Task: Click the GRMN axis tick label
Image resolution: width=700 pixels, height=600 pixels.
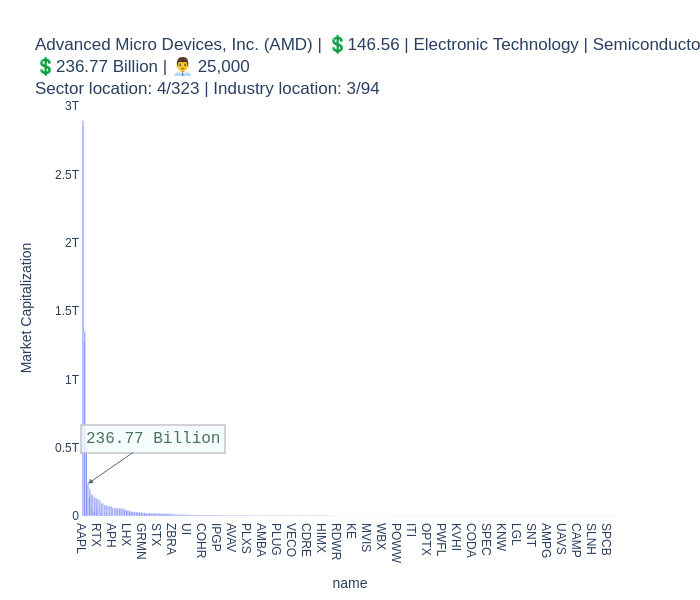Action: tap(141, 542)
